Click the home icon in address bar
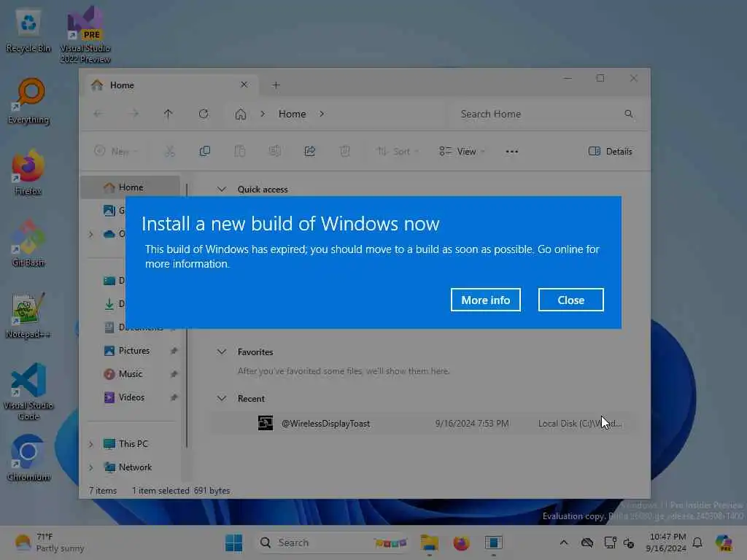Viewport: 747px width, 560px height. point(241,114)
